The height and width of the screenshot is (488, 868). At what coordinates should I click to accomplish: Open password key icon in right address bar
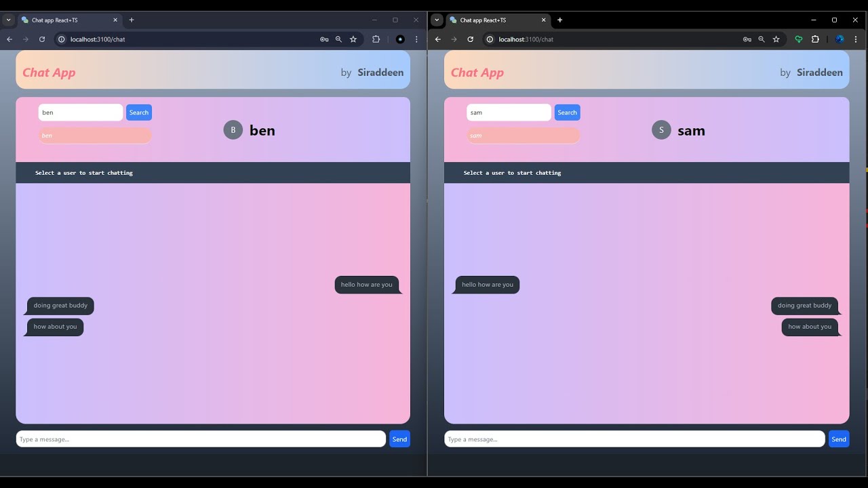point(747,39)
